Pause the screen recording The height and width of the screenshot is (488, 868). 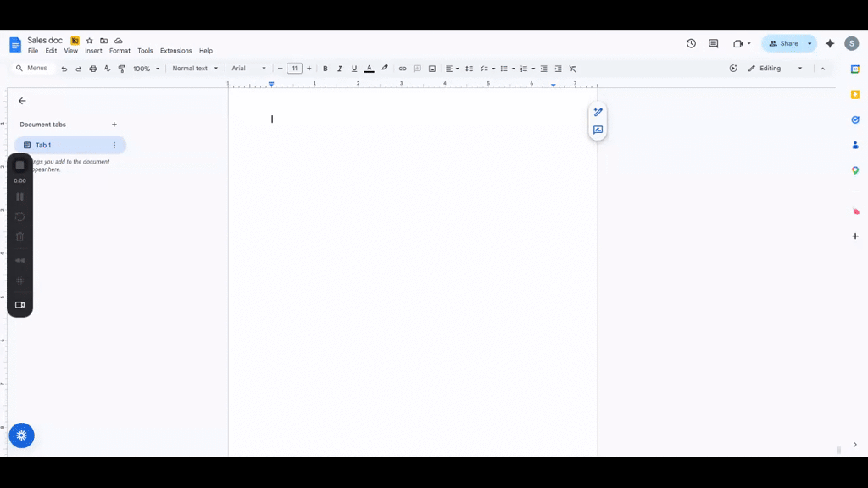coord(20,197)
